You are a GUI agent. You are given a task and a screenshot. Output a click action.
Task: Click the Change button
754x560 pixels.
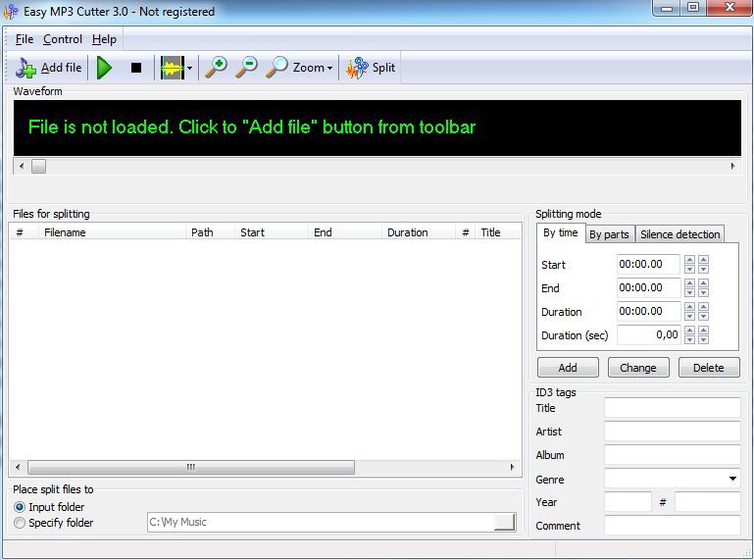click(x=638, y=368)
